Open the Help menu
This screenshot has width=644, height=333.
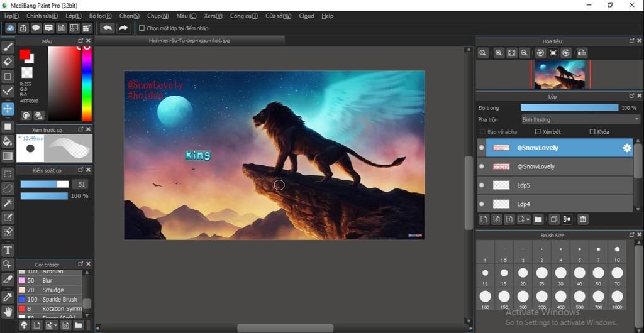click(x=327, y=16)
